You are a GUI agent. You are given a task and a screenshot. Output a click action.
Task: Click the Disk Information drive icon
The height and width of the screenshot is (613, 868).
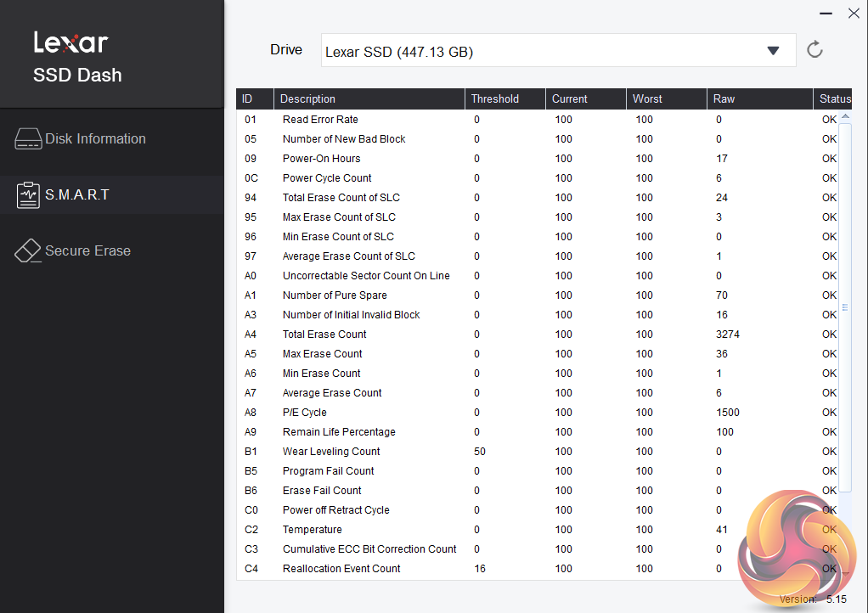pos(28,139)
